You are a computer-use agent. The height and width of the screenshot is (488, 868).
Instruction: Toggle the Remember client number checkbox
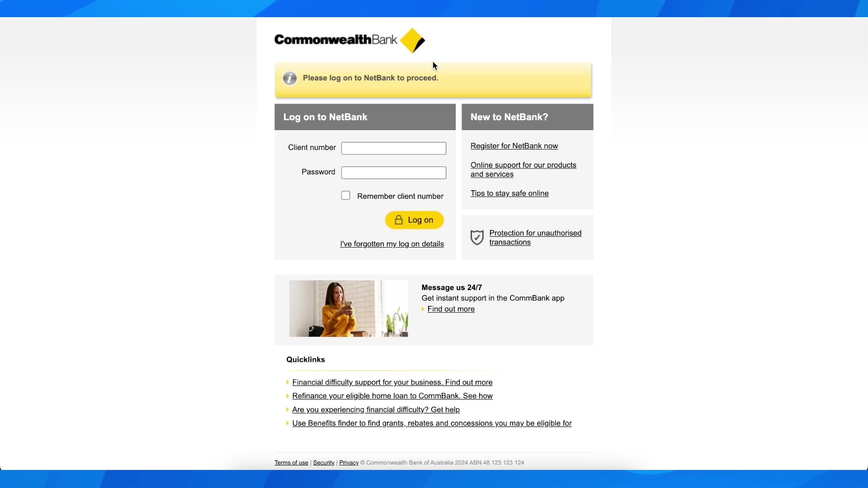(346, 195)
